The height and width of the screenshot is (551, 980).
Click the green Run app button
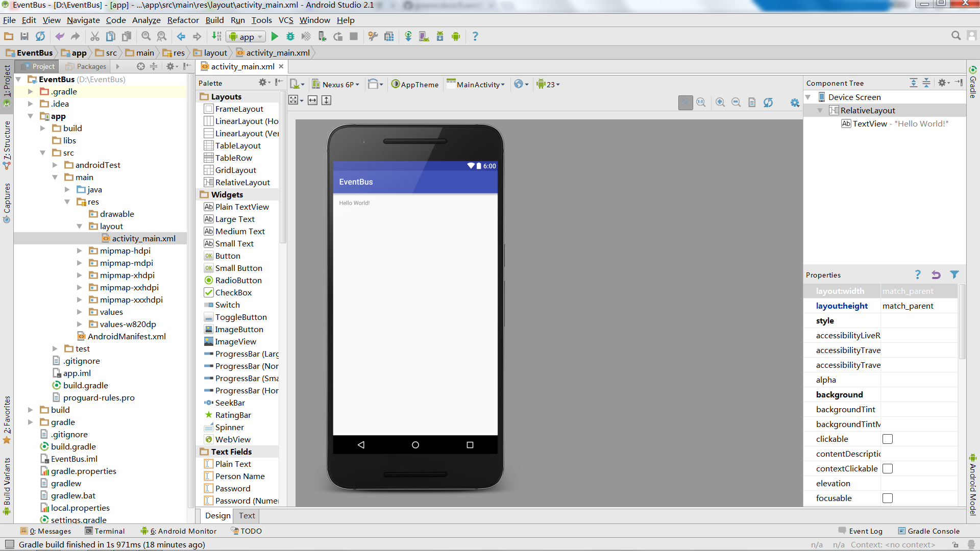coord(275,36)
